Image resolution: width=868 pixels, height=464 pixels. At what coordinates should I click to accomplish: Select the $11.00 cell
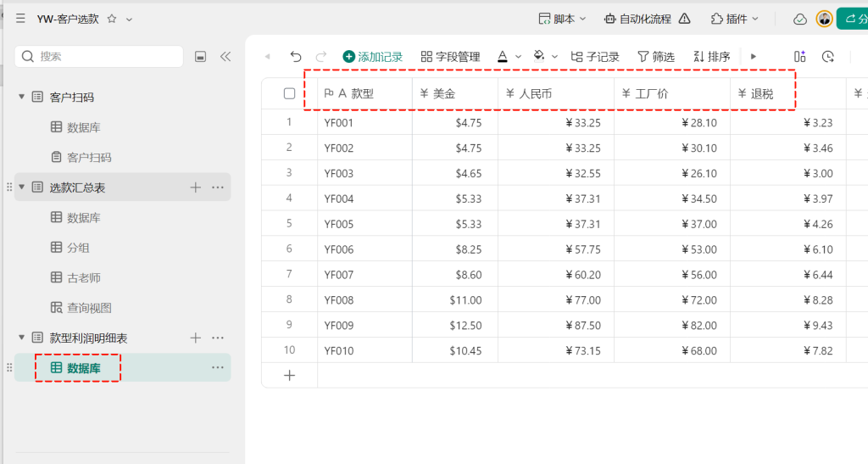[455, 300]
